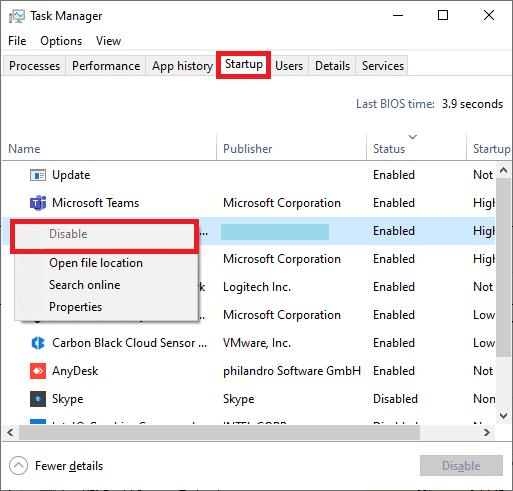Minimize the Task Manager window
This screenshot has width=513, height=491.
click(398, 15)
